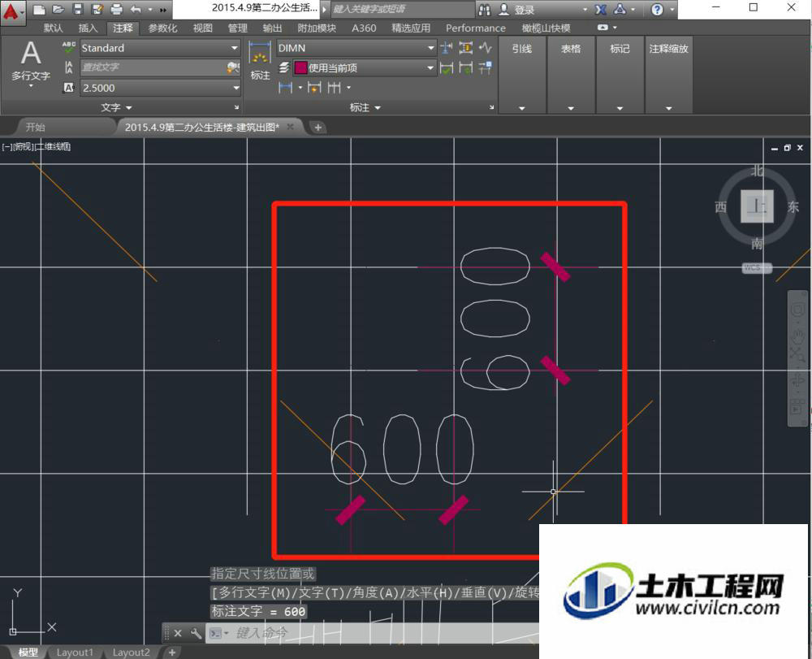Click the Plot printer icon

[x=117, y=9]
